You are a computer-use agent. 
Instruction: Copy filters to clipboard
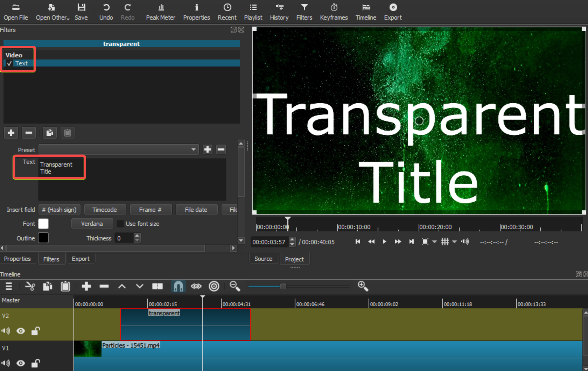[x=50, y=133]
